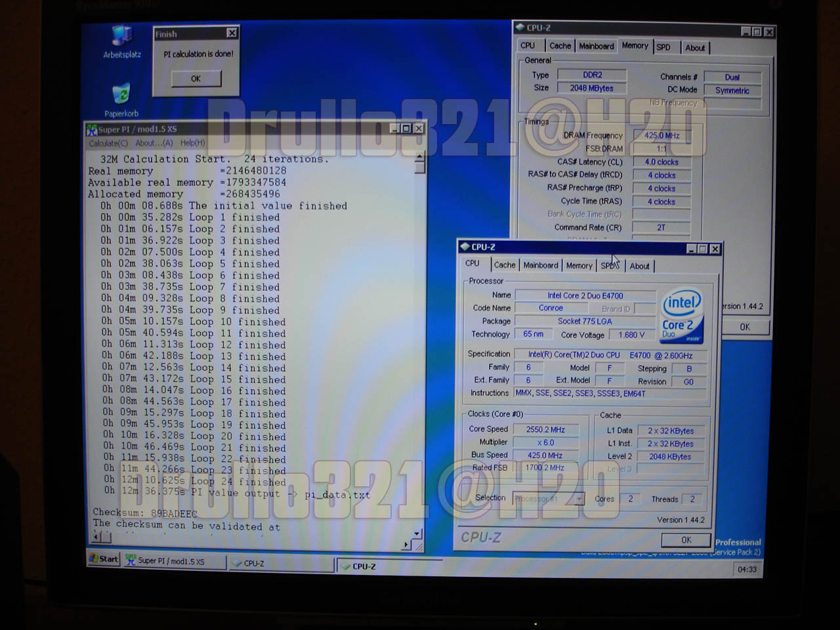840x630 pixels.
Task: Click the Multiplier x 6.0 value
Action: point(545,442)
